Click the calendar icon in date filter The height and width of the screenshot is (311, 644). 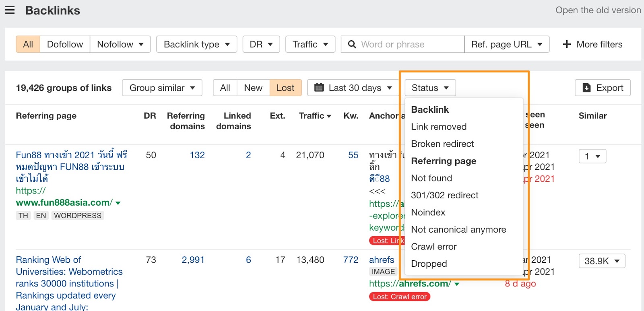point(319,88)
